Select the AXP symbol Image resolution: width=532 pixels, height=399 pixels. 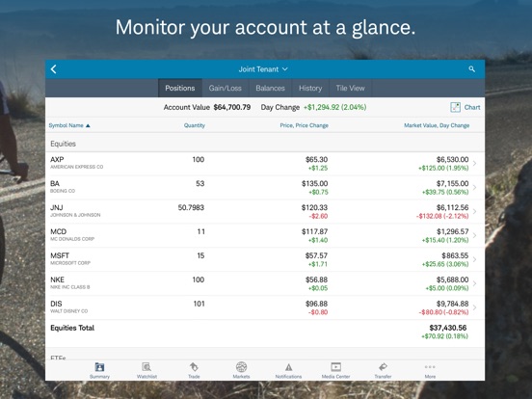[x=57, y=159]
